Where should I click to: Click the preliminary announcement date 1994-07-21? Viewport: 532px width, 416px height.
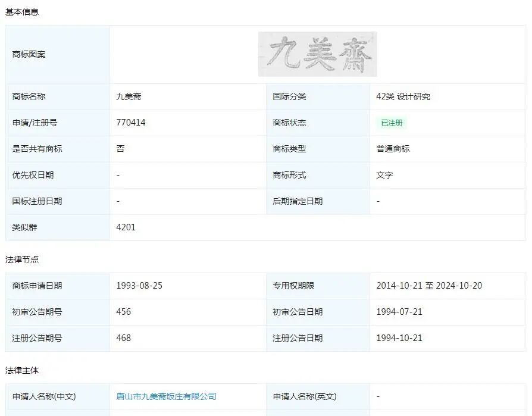399,312
